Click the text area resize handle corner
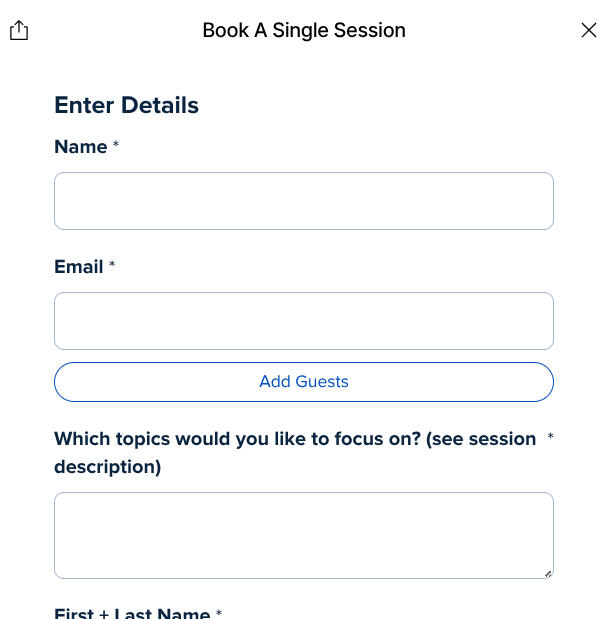 [x=547, y=573]
